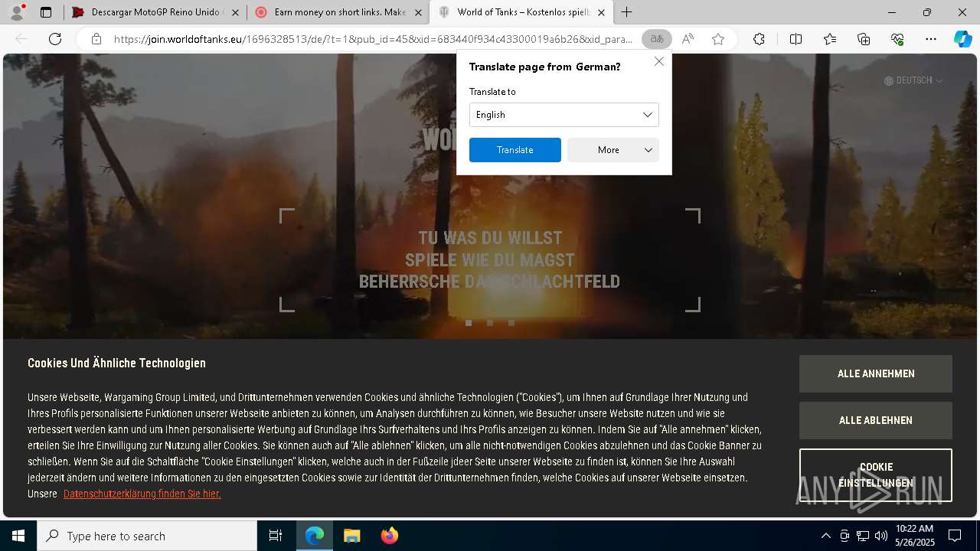Open the Datenschutzerklärung link
The height and width of the screenshot is (551, 980).
point(142,494)
